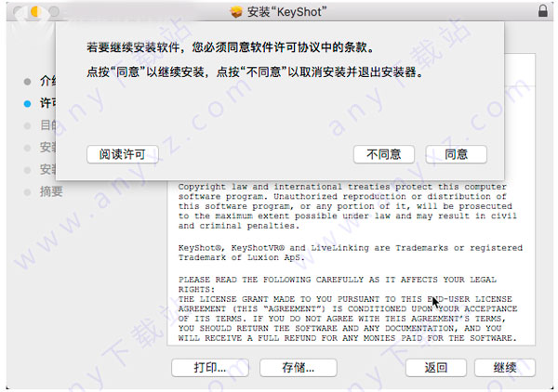
Task: Select the 摘要 step in sidebar
Action: coord(51,191)
